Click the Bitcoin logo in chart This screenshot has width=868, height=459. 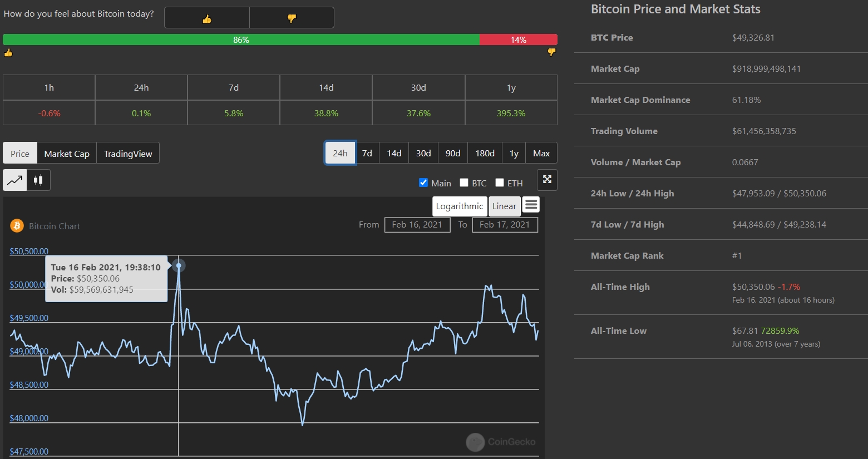[17, 226]
